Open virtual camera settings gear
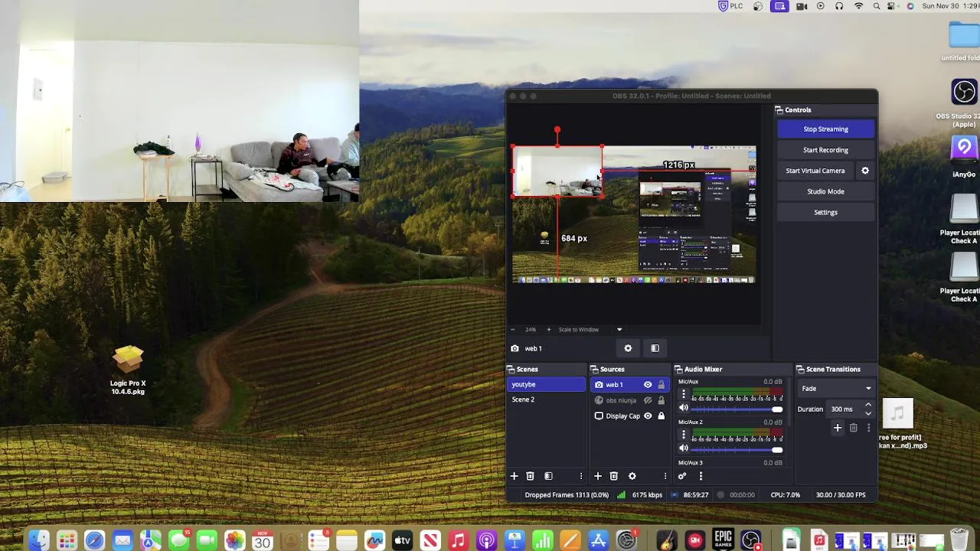This screenshot has width=980, height=551. pos(865,171)
